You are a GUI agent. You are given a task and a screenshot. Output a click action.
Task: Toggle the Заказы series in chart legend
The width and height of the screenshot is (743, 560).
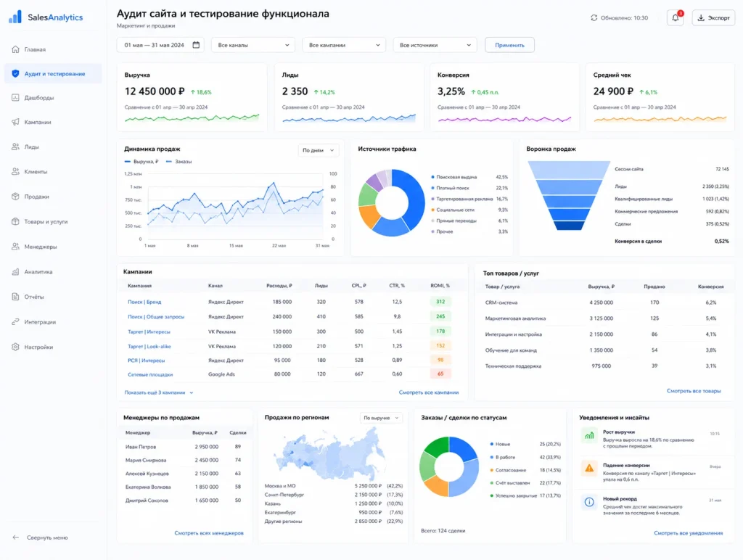point(179,162)
